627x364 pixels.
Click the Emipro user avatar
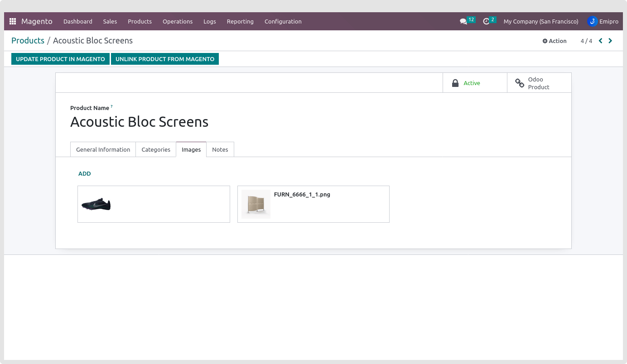point(592,21)
